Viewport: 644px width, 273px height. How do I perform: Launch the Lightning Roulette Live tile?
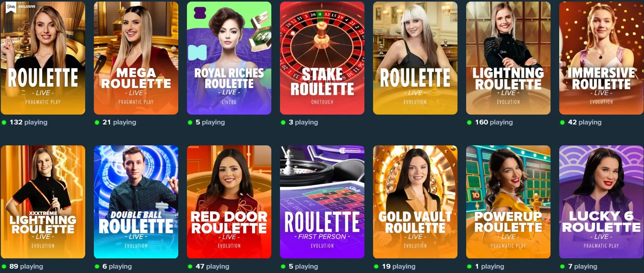508,58
